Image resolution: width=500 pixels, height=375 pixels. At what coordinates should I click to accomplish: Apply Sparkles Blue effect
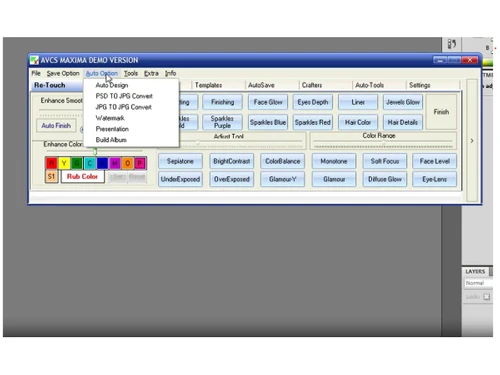point(268,122)
